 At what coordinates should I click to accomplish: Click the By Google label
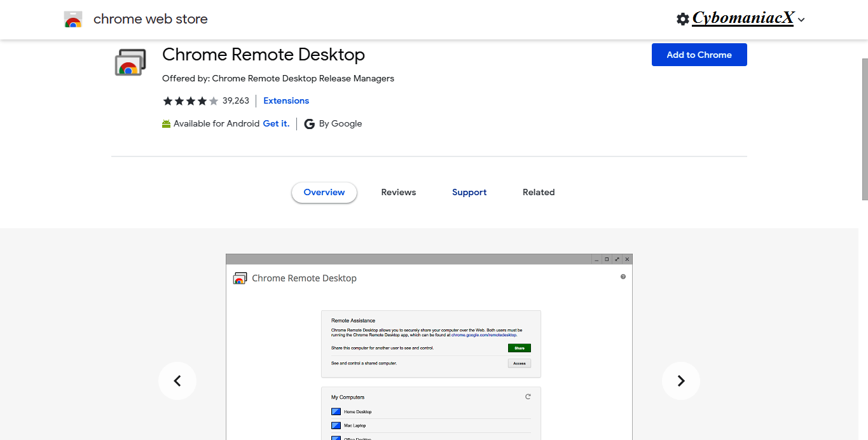pos(340,123)
